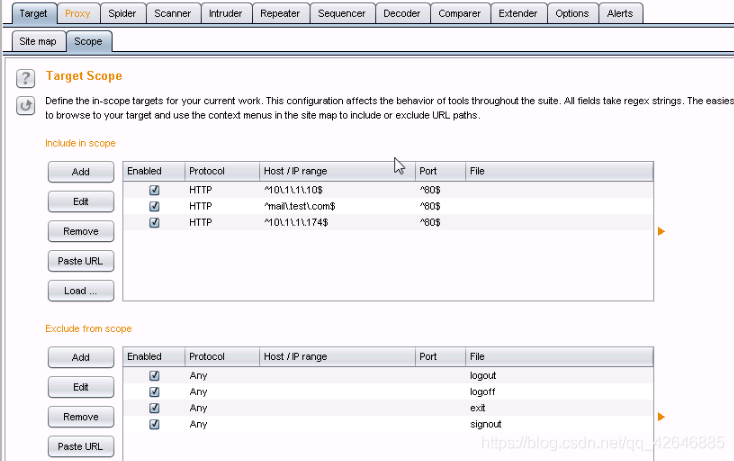Uncheck the mail.test.com scope entry
The height and width of the screenshot is (461, 734).
[154, 206]
